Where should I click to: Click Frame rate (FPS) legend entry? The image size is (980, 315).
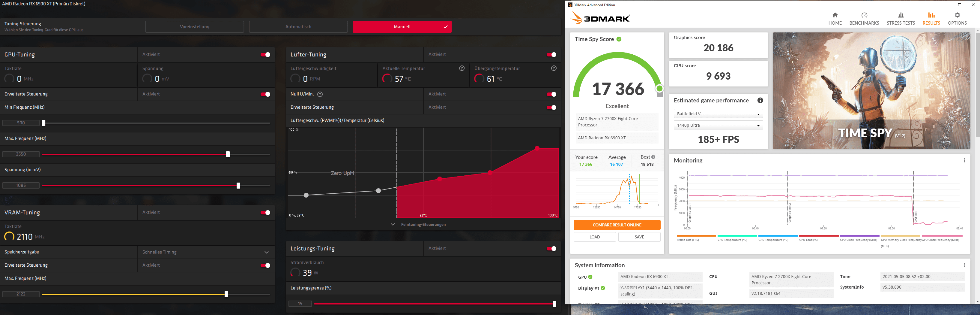pos(696,238)
